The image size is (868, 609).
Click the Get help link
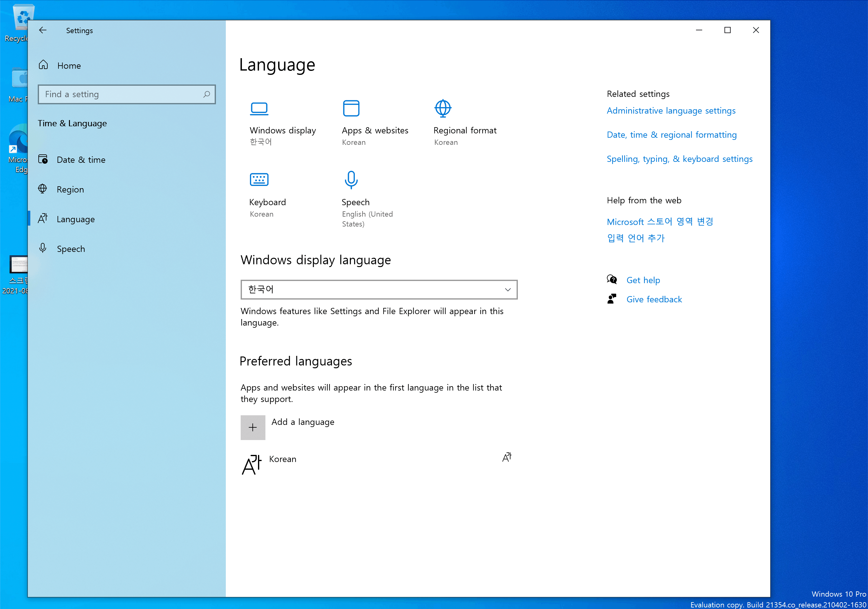click(x=643, y=280)
